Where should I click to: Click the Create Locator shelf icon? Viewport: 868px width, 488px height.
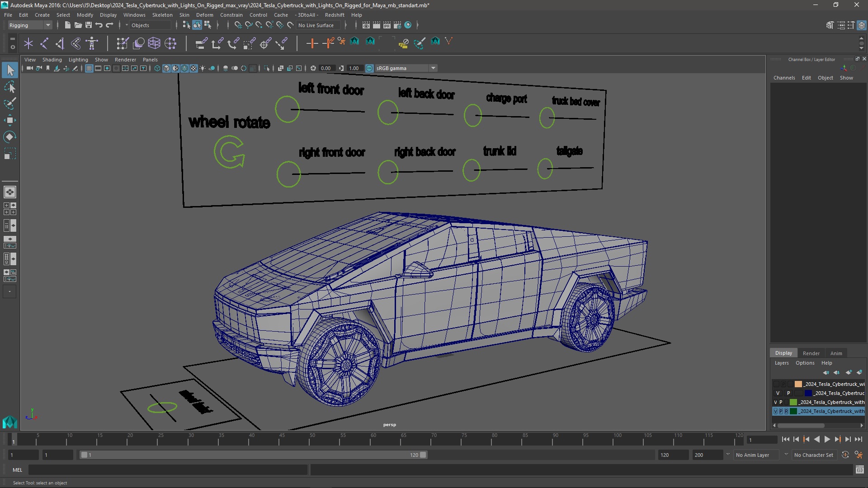[28, 43]
